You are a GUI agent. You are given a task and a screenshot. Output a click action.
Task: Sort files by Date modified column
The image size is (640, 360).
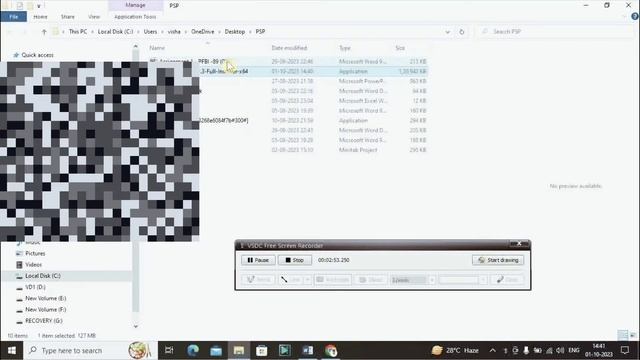[289, 48]
